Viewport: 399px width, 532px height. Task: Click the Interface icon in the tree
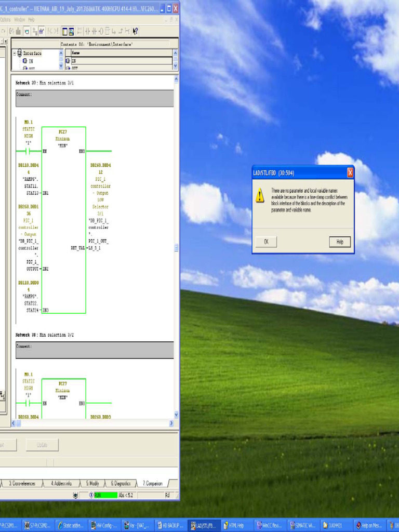pyautogui.click(x=20, y=54)
